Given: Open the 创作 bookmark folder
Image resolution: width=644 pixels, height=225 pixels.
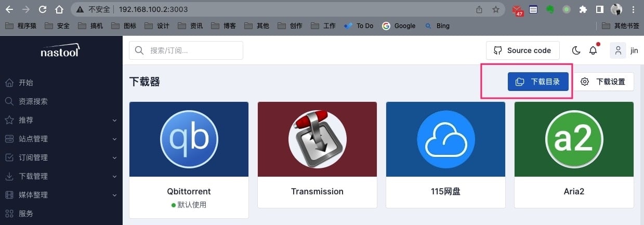Looking at the screenshot, I should pyautogui.click(x=290, y=25).
